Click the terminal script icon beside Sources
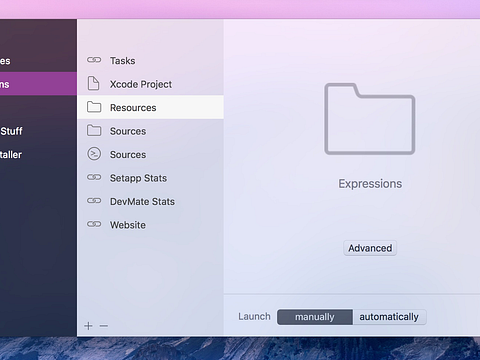Viewport: 480px width, 360px height. (x=94, y=154)
